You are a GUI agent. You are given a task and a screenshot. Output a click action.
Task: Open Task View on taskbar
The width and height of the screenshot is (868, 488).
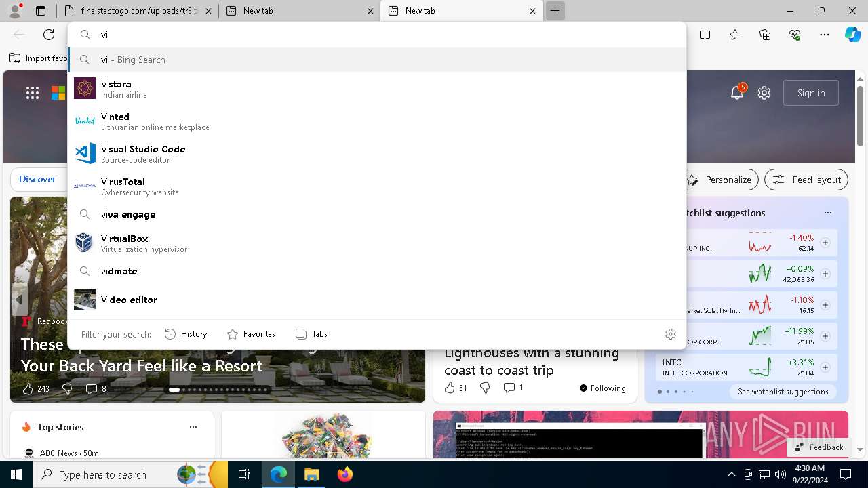(x=244, y=474)
